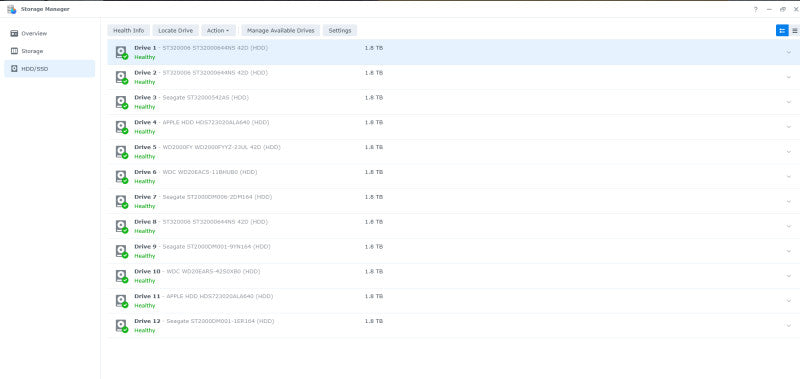Viewport: 800px width, 379px height.
Task: Open the help question mark icon
Action: coord(756,9)
